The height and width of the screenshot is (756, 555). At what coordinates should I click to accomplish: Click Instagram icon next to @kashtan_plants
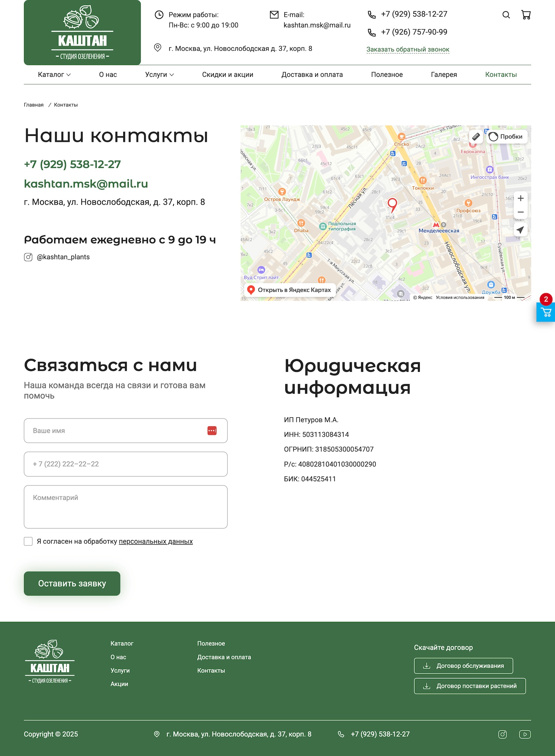point(28,257)
